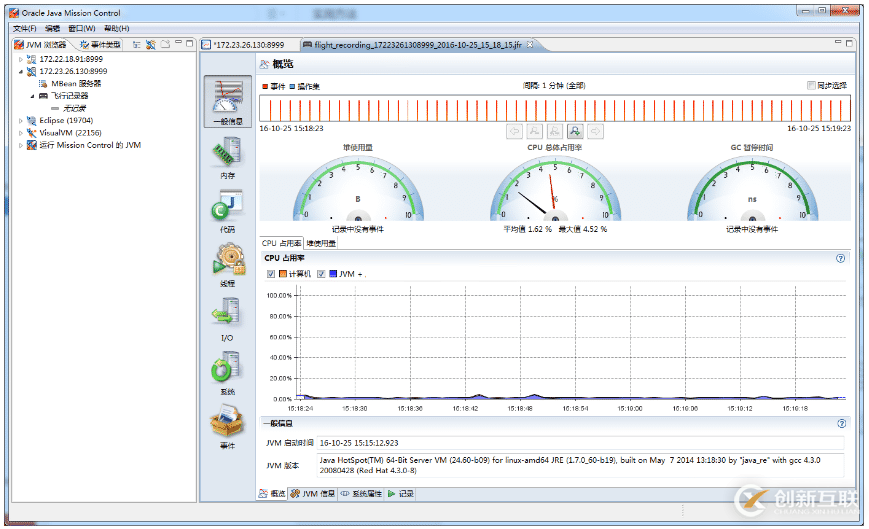This screenshot has width=869, height=529.
Task: Expand the VisualVM (22156) node
Action: [x=21, y=133]
